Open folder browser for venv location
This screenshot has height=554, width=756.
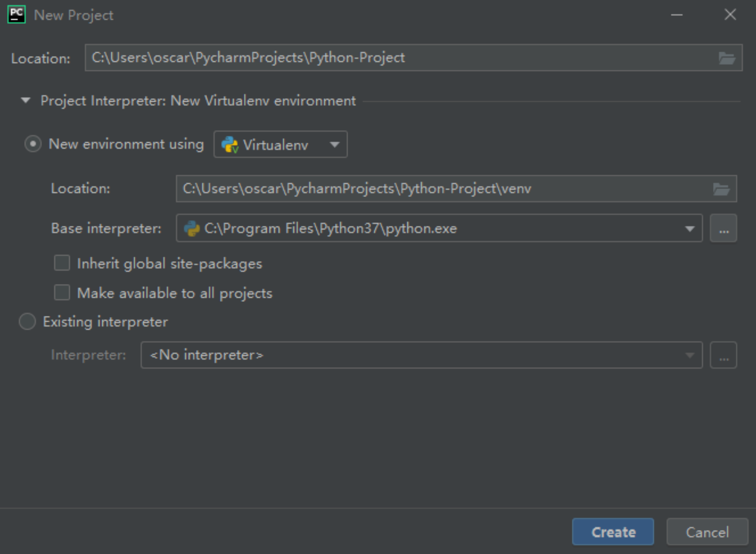pyautogui.click(x=721, y=189)
